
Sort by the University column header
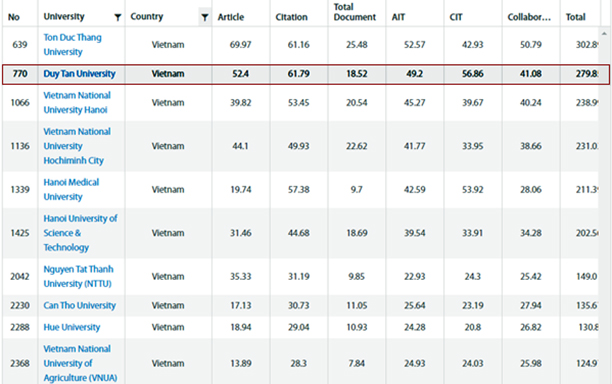point(64,17)
